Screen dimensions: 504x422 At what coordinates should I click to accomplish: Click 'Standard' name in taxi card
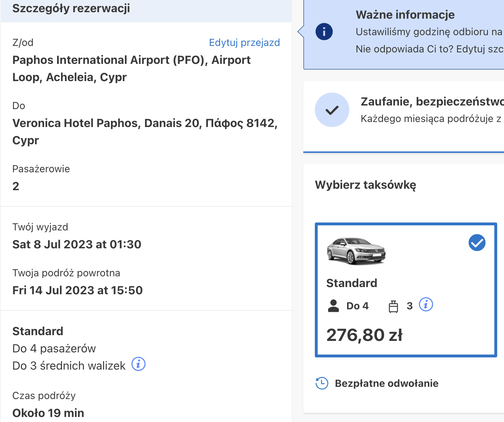click(352, 283)
